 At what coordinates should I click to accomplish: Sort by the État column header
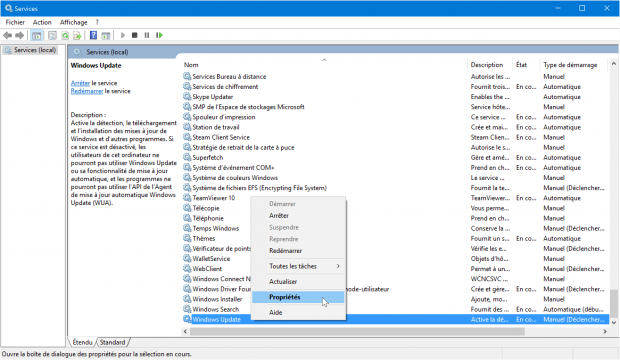tap(527, 65)
